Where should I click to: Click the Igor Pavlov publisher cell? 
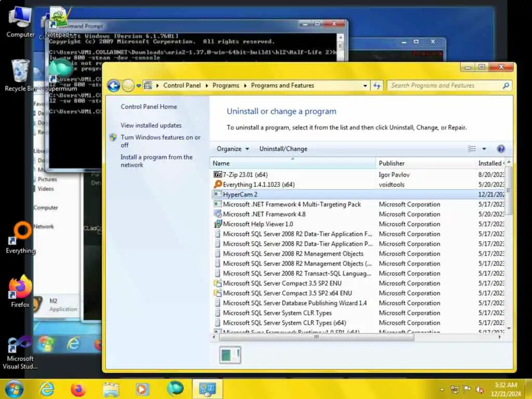(x=394, y=175)
